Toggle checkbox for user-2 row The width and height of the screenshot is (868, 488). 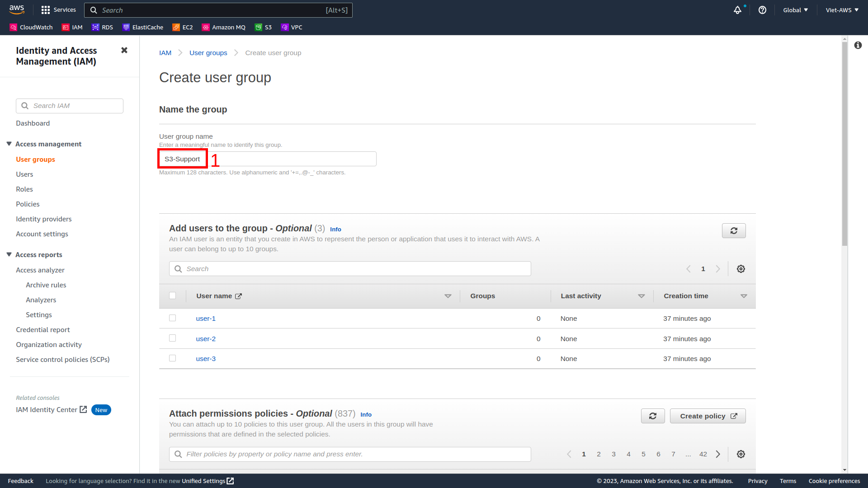(x=173, y=338)
